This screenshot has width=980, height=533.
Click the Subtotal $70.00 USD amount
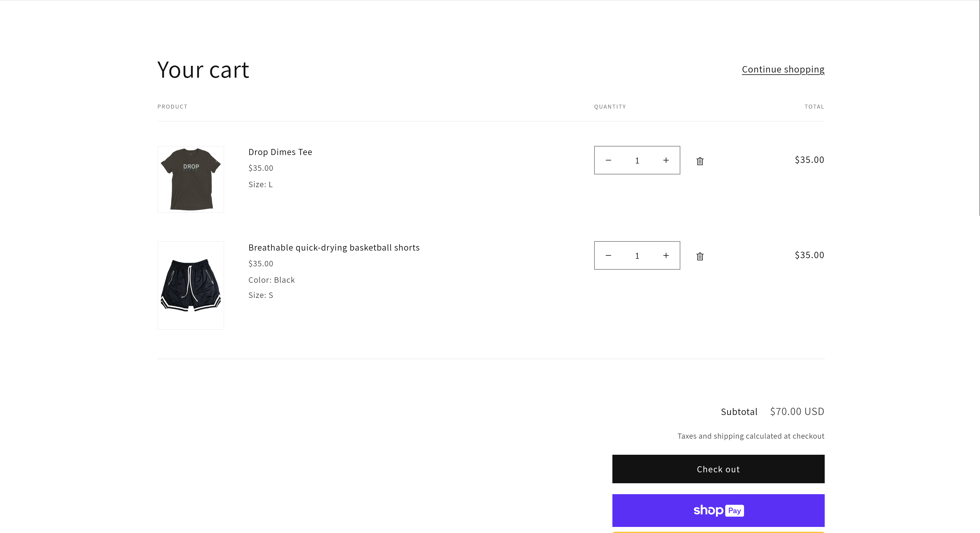coord(797,411)
